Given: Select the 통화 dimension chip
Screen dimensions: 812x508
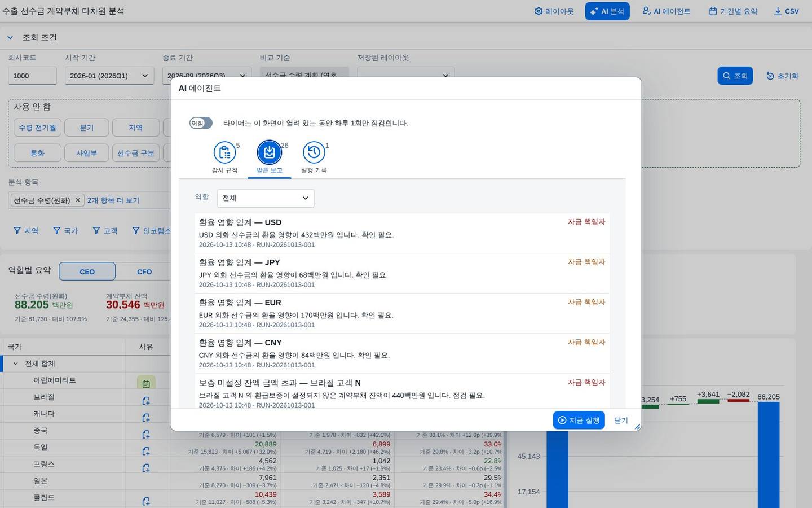Looking at the screenshot, I should coord(37,153).
